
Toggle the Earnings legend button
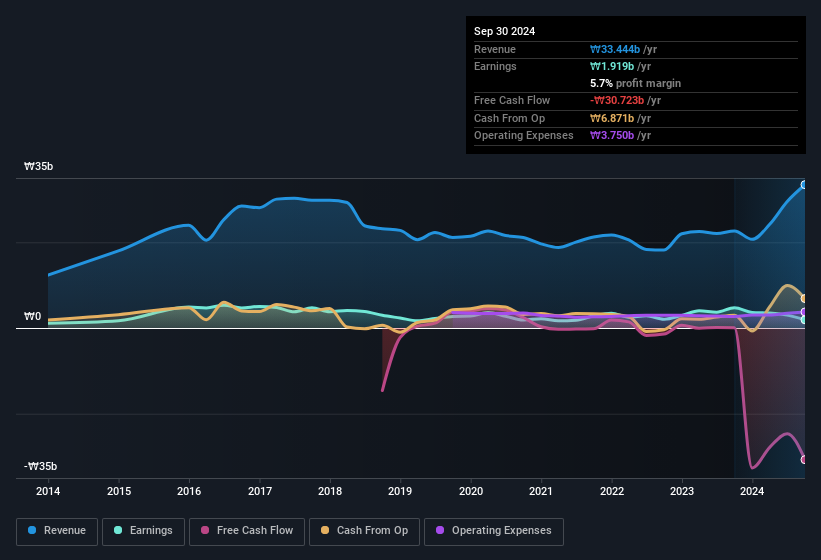click(x=143, y=531)
